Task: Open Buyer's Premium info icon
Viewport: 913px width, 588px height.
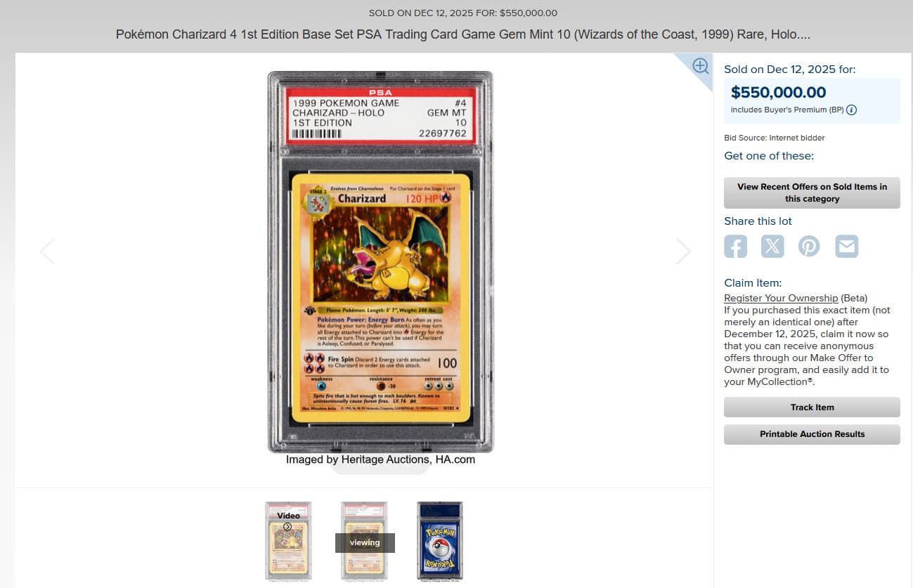Action: (x=851, y=110)
